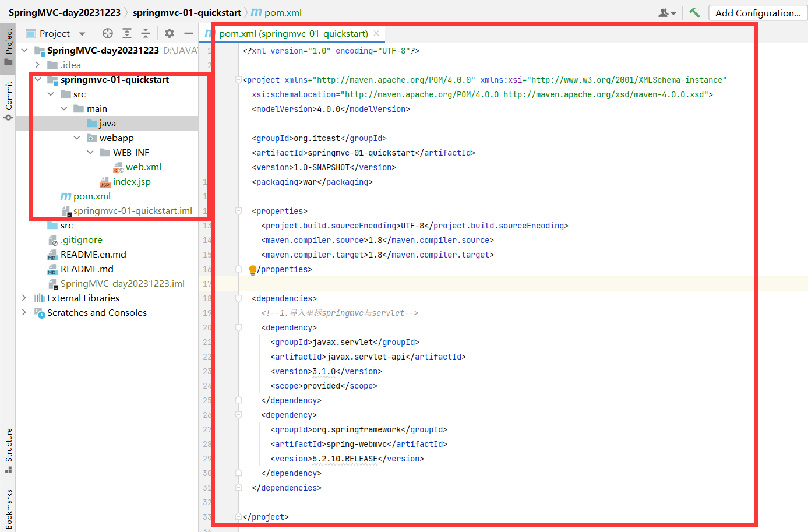Click the Build project hammer icon
Viewport: 808px width, 532px height.
point(694,12)
